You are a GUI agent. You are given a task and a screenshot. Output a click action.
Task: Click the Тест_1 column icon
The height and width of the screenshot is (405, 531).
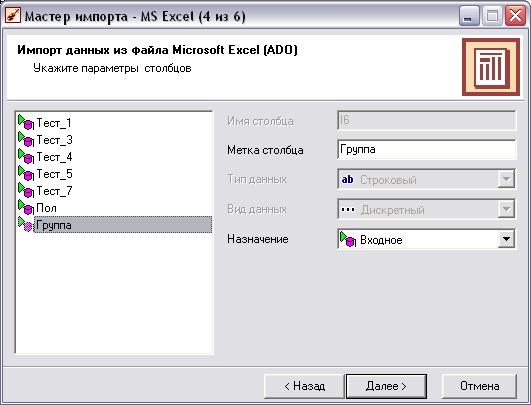point(26,122)
